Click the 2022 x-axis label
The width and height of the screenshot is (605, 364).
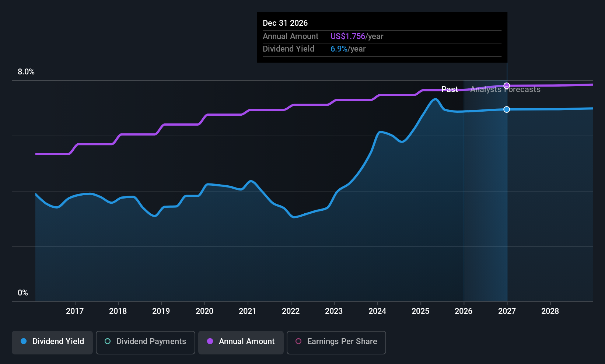(291, 311)
